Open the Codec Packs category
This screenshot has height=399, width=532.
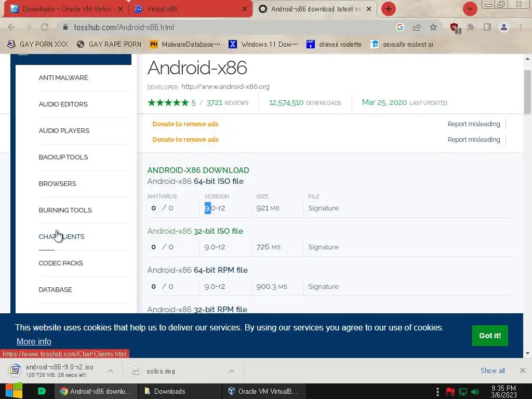pyautogui.click(x=61, y=263)
